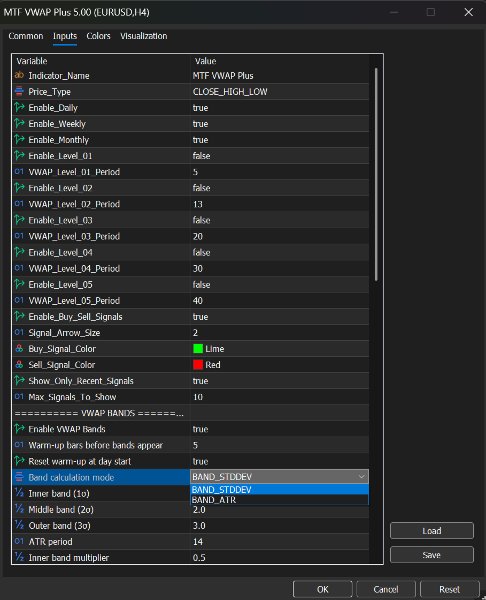Viewport: 486px width, 600px height.
Task: Open the Price_Type CLOSE_HIGH_LOW value
Action: (230, 92)
